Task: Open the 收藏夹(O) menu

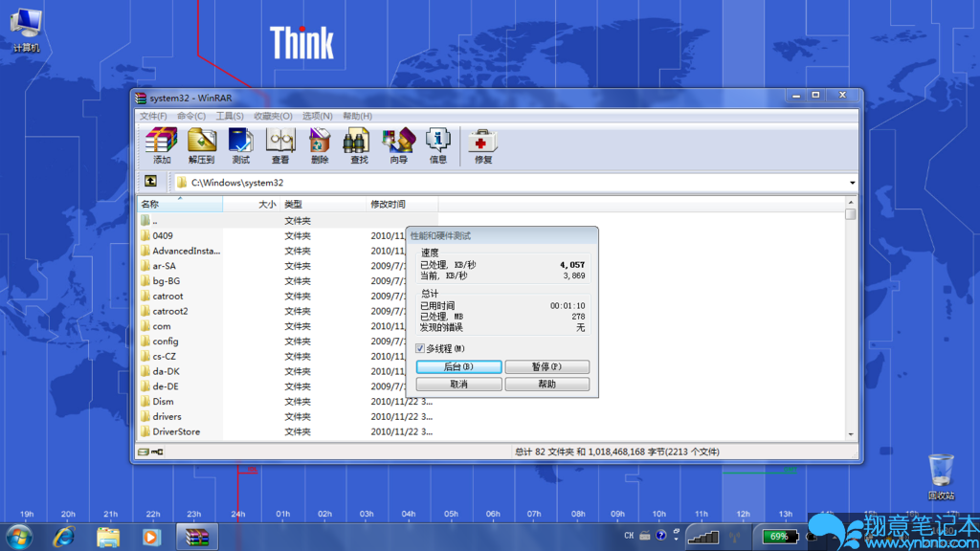Action: coord(273,116)
